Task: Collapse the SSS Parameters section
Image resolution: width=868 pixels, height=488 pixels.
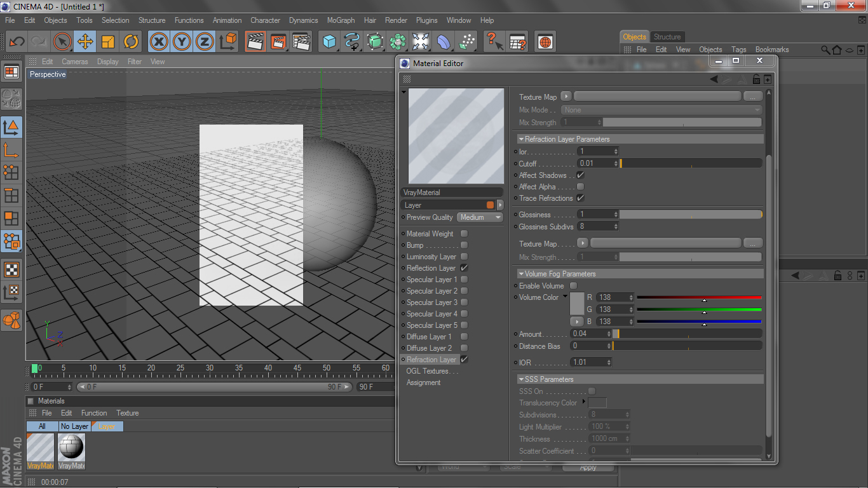Action: tap(521, 379)
